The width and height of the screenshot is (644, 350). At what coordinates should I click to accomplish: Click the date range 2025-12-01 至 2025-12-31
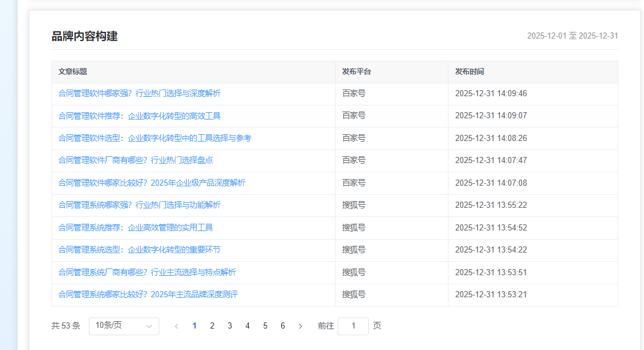pyautogui.click(x=572, y=36)
